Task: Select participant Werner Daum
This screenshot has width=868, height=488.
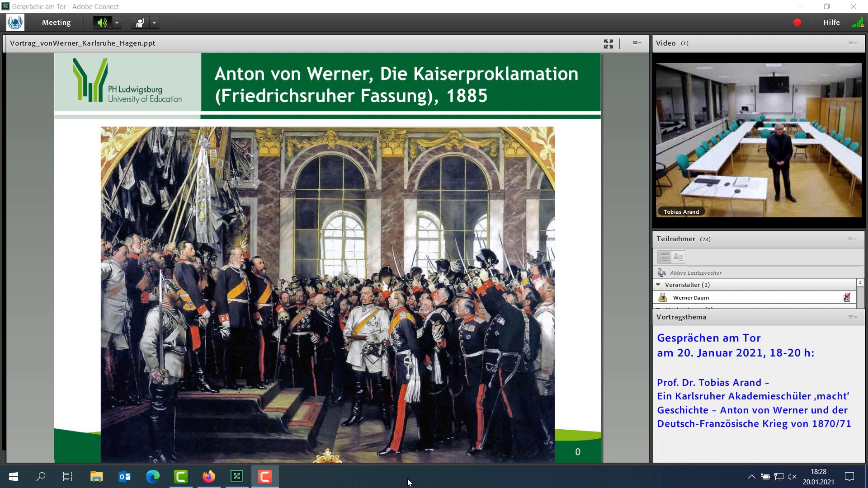Action: tap(754, 297)
